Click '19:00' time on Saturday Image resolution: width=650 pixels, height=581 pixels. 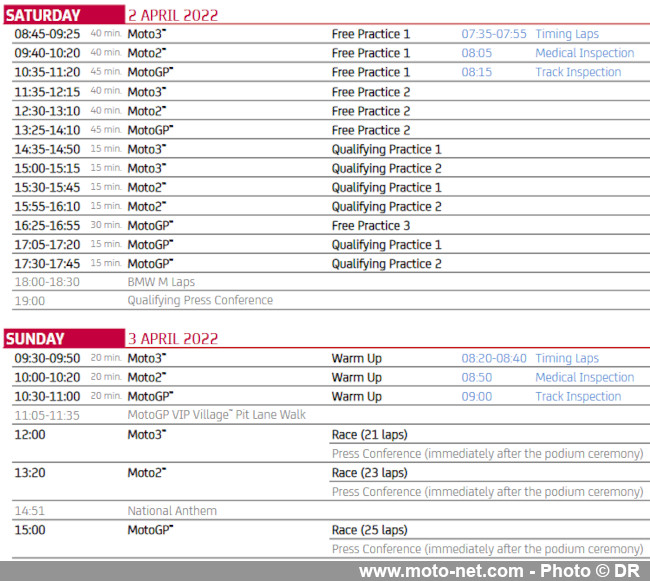(30, 301)
